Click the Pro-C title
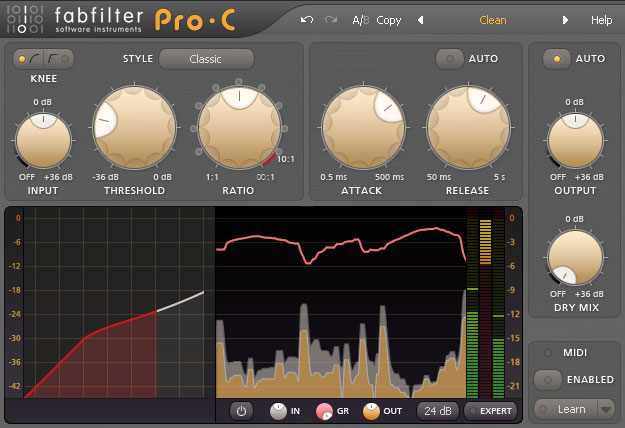Viewport: 625px width, 428px height. click(x=195, y=20)
